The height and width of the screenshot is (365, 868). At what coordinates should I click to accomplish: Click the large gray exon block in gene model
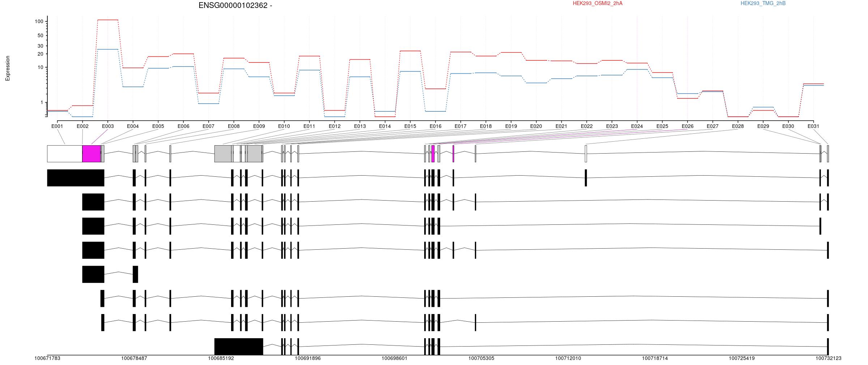click(x=223, y=154)
